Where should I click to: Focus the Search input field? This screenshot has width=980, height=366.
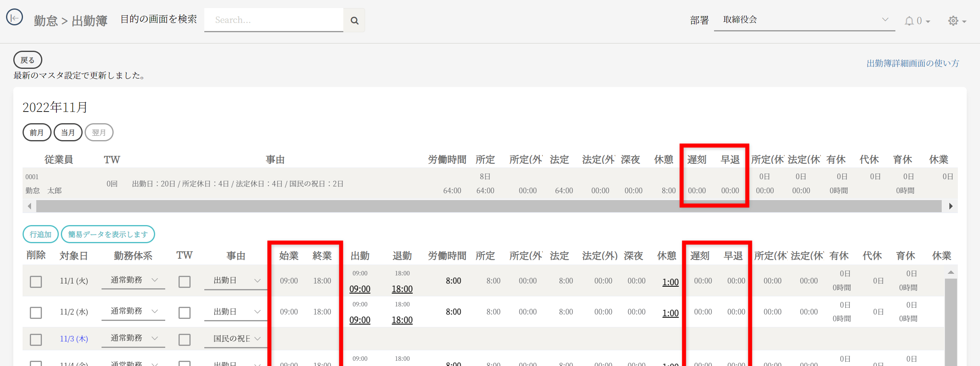coord(274,20)
